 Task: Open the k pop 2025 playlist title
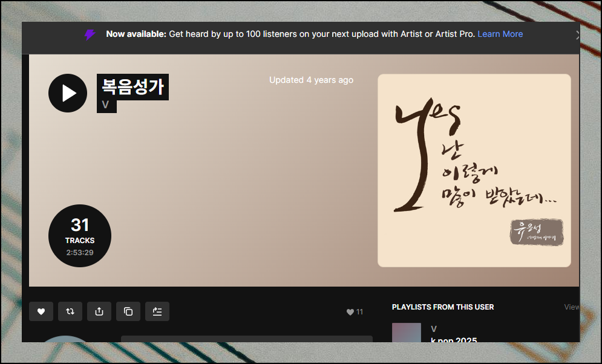pos(454,340)
